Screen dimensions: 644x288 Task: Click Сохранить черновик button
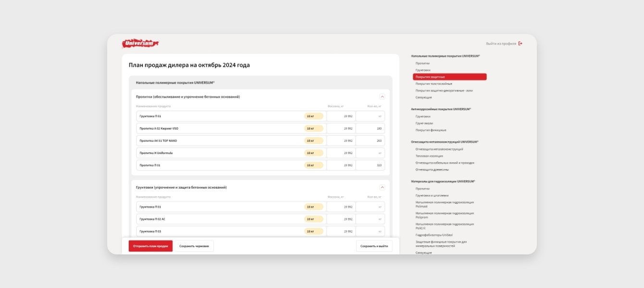pos(194,246)
